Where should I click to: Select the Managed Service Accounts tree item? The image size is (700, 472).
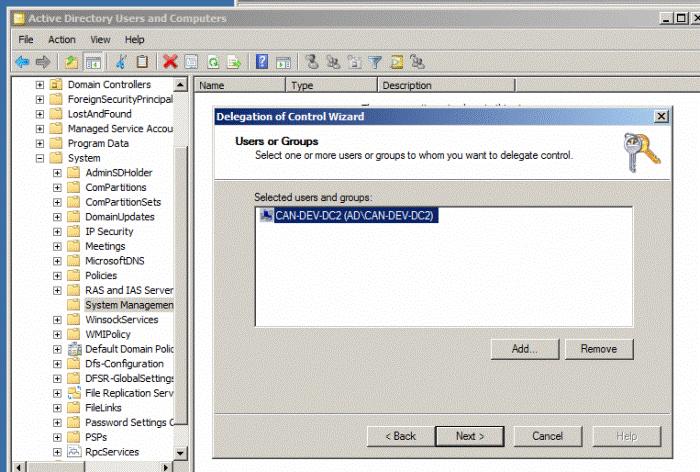pyautogui.click(x=120, y=129)
